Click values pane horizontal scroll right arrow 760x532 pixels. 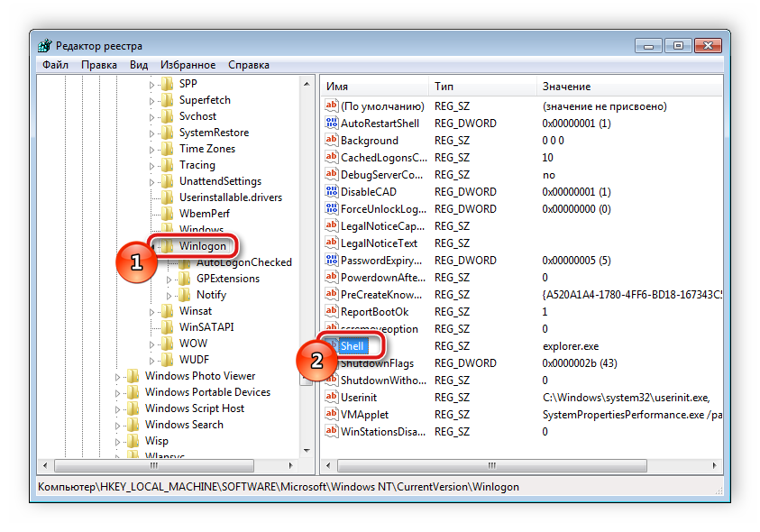pos(714,465)
